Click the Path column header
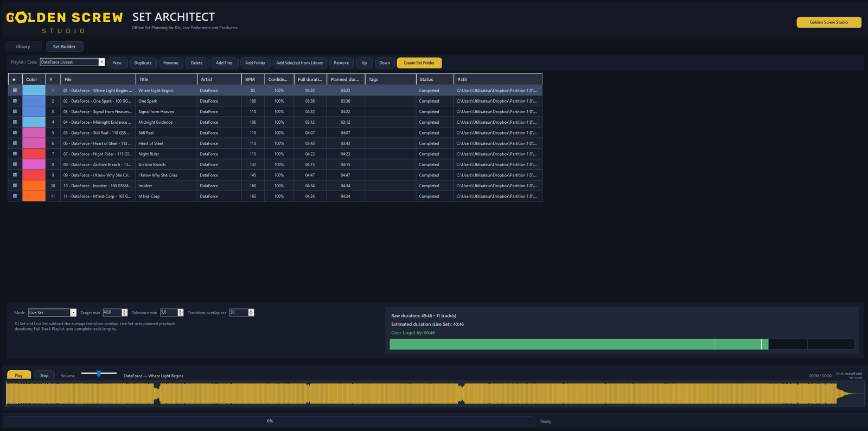 [x=498, y=79]
